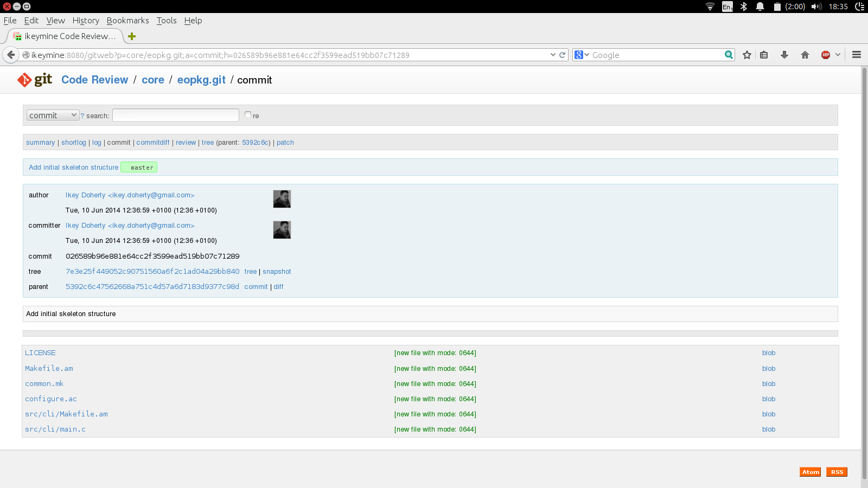This screenshot has width=868, height=488.
Task: Click the tree hash 7e3e25f link
Action: 152,272
